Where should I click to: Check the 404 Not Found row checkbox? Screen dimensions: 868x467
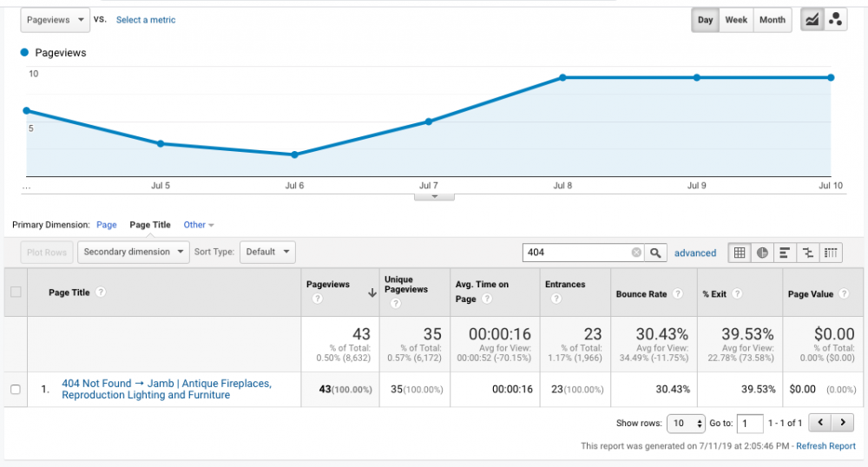pos(16,390)
